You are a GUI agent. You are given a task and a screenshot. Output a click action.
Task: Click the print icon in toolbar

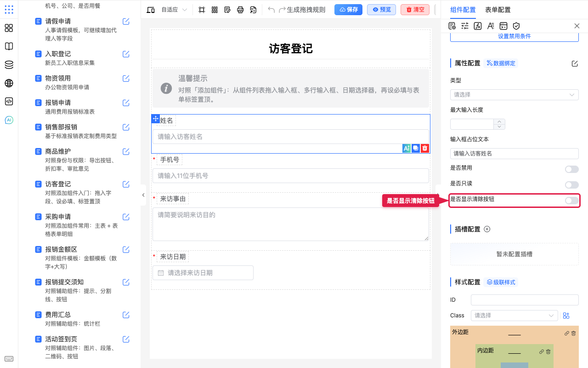point(240,10)
